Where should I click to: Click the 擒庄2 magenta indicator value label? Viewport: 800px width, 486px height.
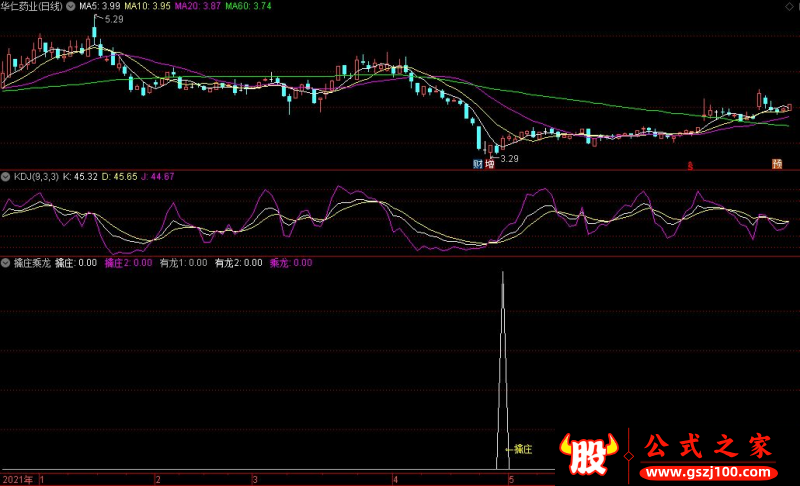128,263
